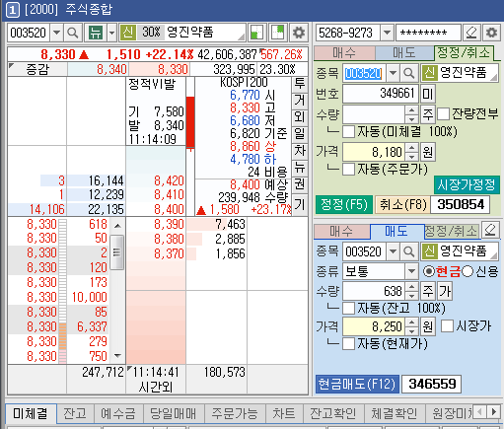Open the 차 chart side button
Screen dimensions: 504x429
pyautogui.click(x=300, y=151)
